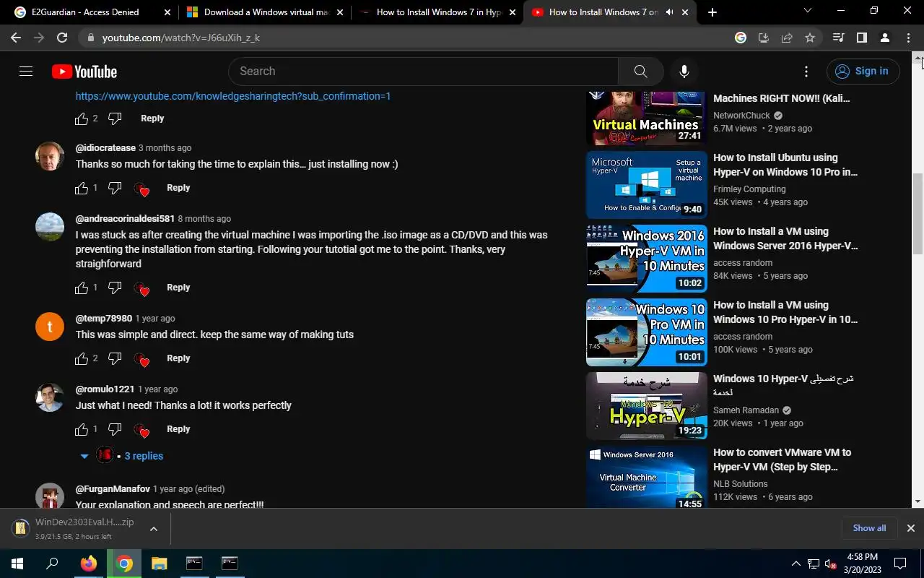Screen dimensions: 924x578
Task: Open the tab search dropdown chevron
Action: [x=807, y=11]
